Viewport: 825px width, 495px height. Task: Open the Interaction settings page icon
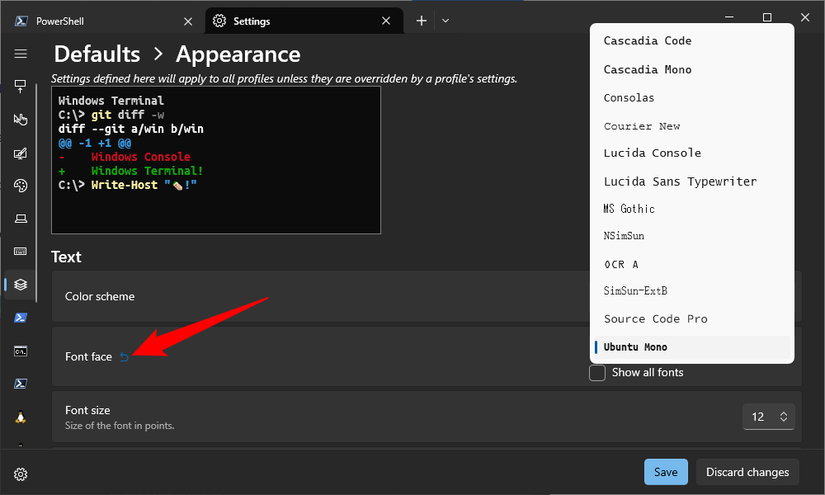click(21, 119)
